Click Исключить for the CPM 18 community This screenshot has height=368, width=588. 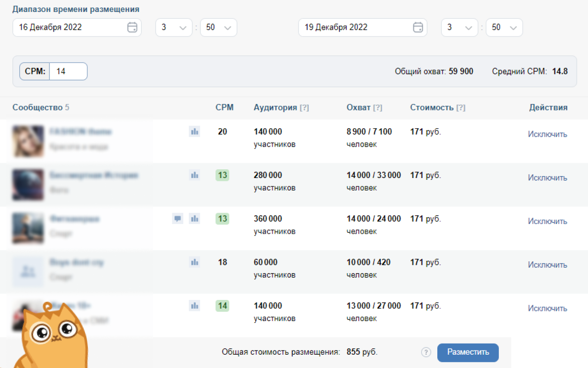click(547, 265)
